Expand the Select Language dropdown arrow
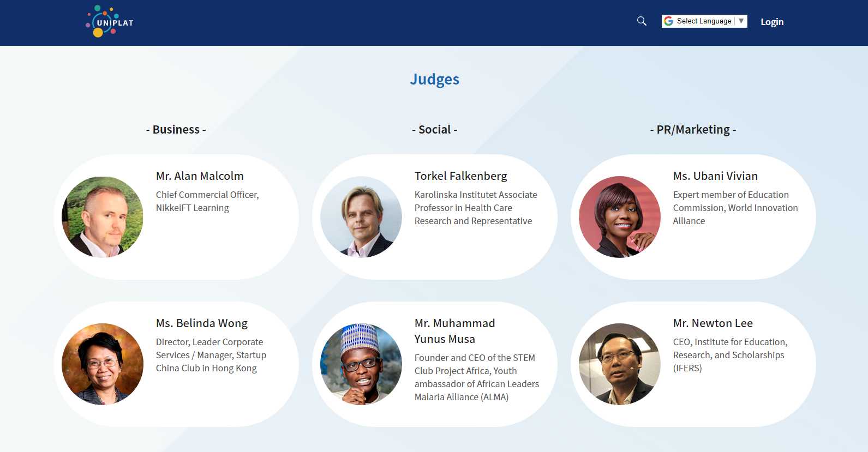The image size is (868, 452). [x=741, y=21]
